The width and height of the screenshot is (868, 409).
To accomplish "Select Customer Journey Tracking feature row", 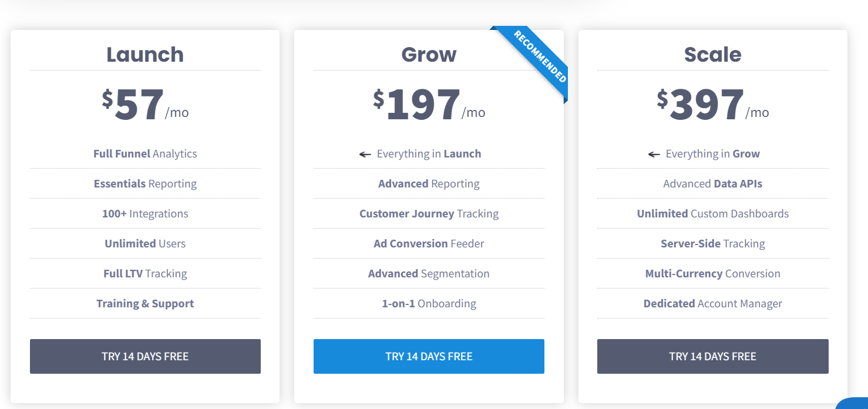I will click(x=429, y=214).
